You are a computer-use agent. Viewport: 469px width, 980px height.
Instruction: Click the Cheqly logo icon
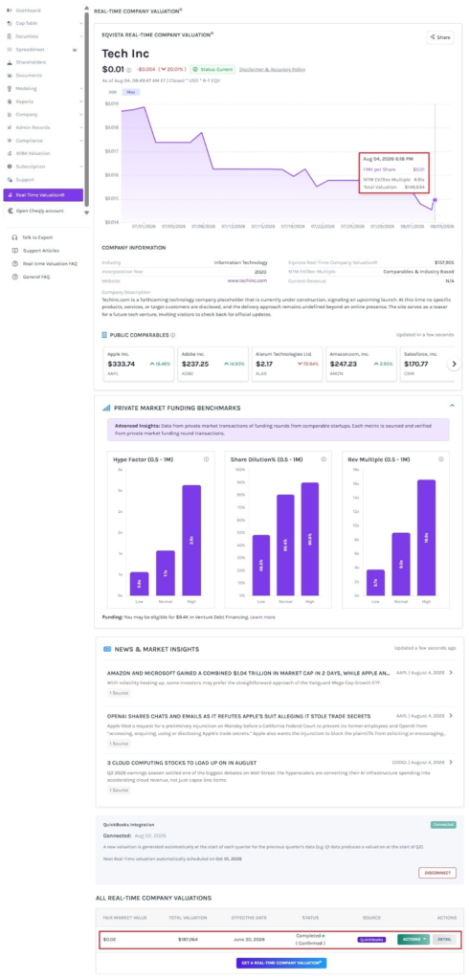10,212
